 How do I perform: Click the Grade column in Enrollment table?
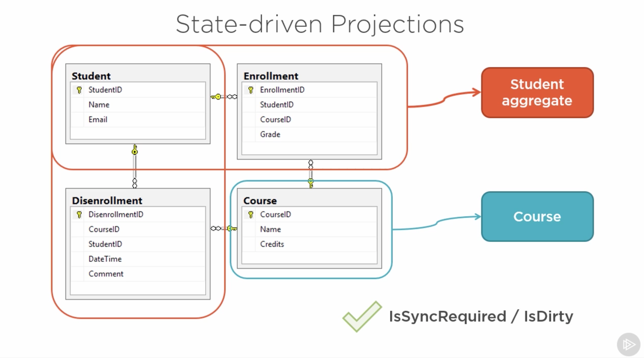click(x=309, y=134)
